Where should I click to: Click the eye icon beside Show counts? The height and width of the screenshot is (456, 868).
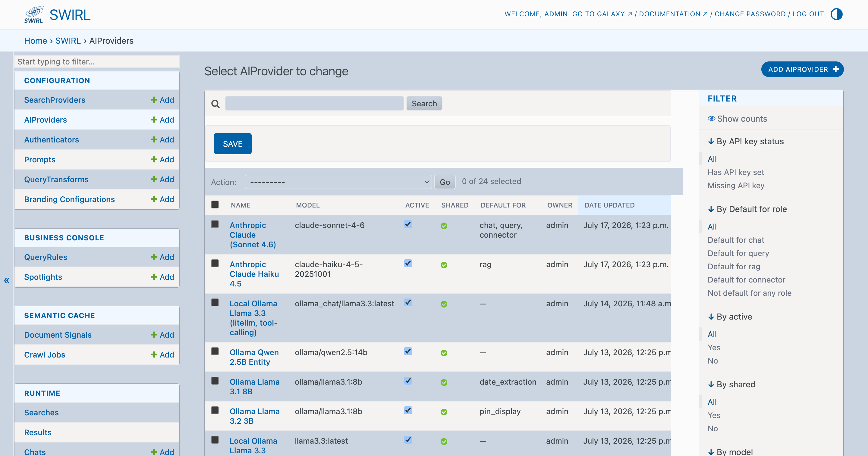(x=711, y=119)
